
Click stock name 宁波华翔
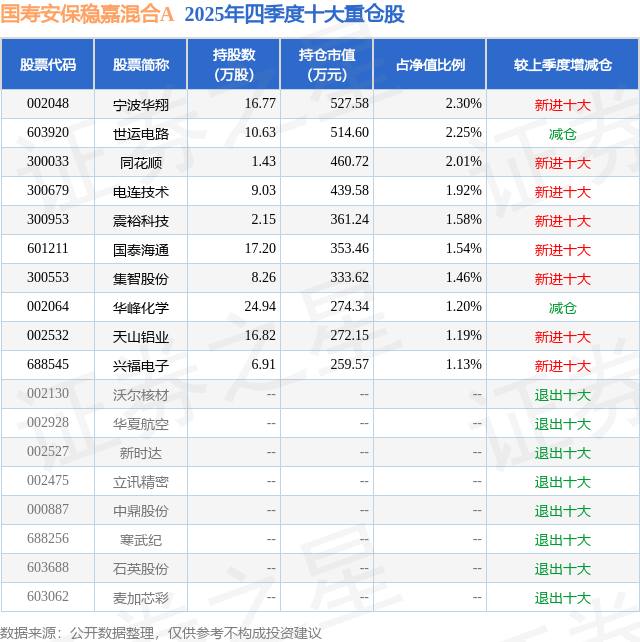point(140,105)
